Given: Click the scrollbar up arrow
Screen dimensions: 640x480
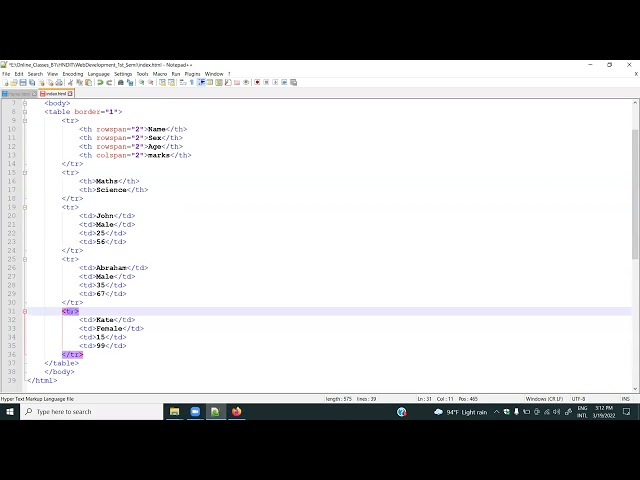Looking at the screenshot, I should [x=635, y=103].
